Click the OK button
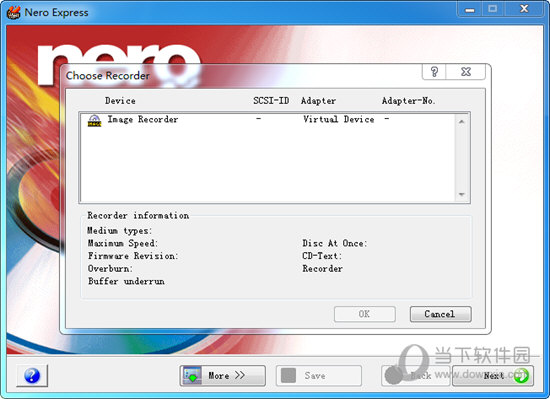Image resolution: width=550 pixels, height=399 pixels. 364,314
